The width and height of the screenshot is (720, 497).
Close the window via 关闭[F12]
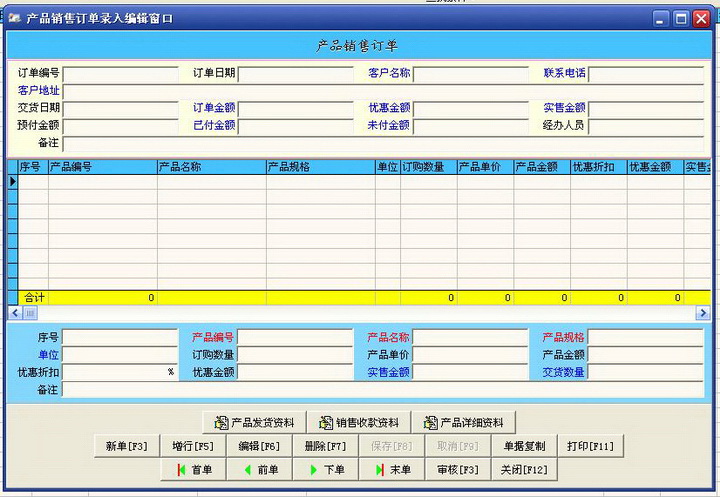pyautogui.click(x=524, y=469)
